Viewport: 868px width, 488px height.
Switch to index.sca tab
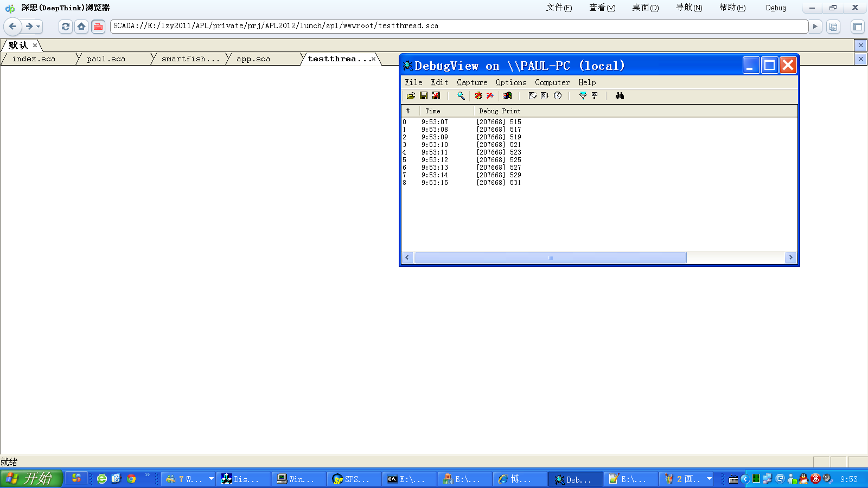(38, 59)
